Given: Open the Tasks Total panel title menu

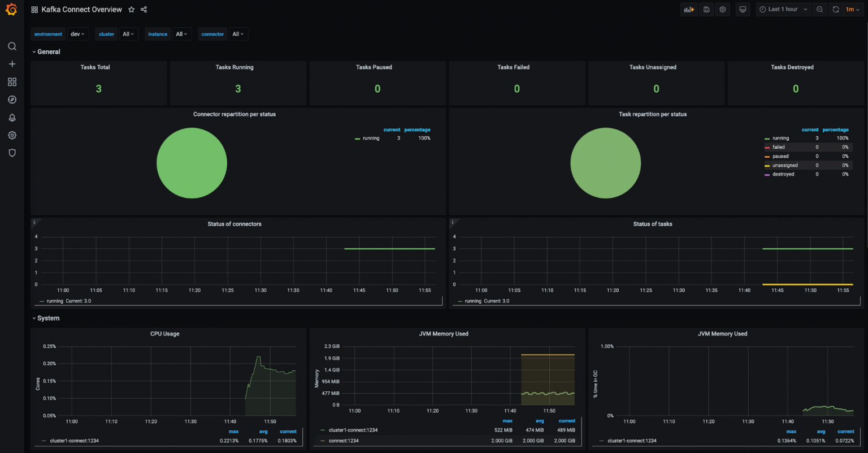Looking at the screenshot, I should pos(95,67).
